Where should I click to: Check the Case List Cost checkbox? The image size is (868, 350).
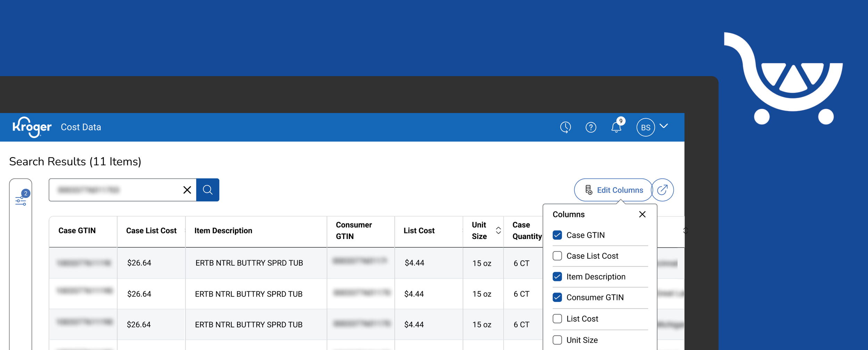[x=557, y=256]
